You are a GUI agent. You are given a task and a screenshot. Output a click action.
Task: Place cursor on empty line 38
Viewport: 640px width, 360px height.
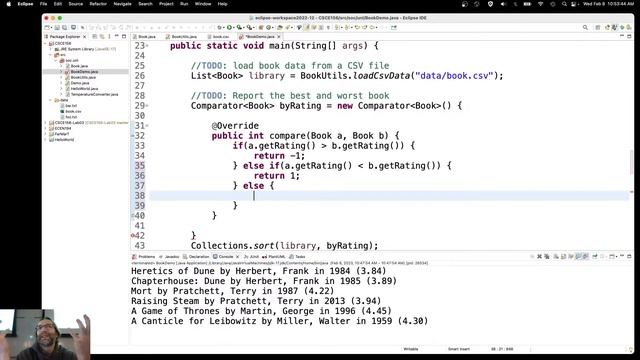389,196
